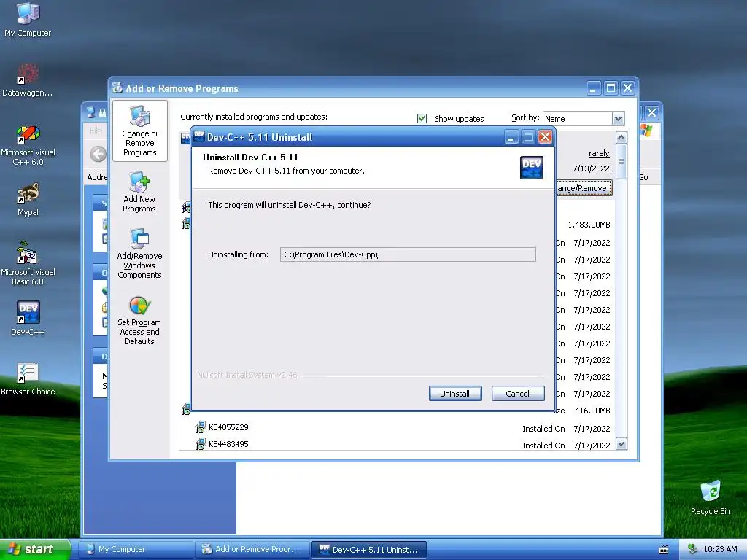Click the keyboard tray icon in taskbar

(664, 550)
